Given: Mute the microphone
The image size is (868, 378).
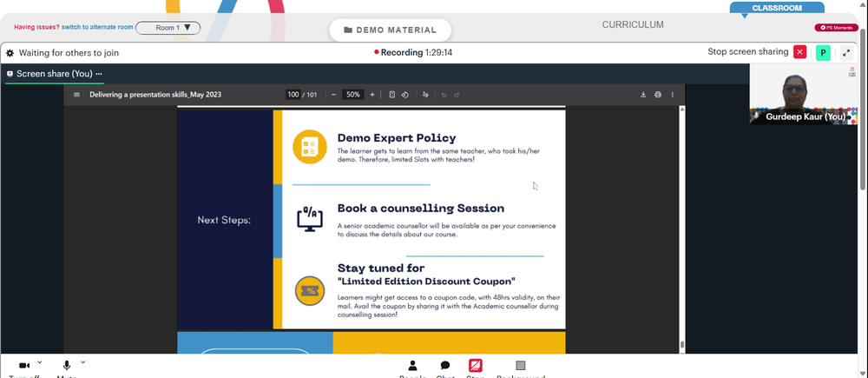Looking at the screenshot, I should [67, 366].
